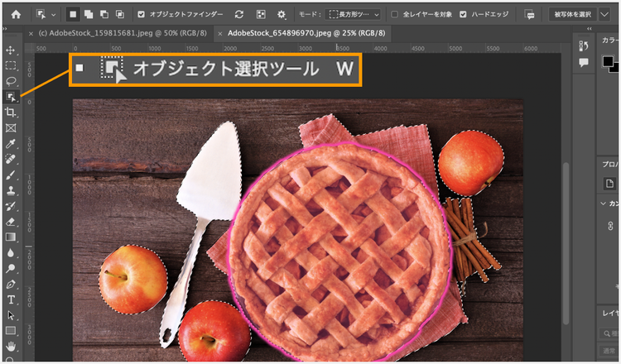The width and height of the screenshot is (621, 364).
Task: Disable the ハードエッジ checkbox
Action: point(463,14)
